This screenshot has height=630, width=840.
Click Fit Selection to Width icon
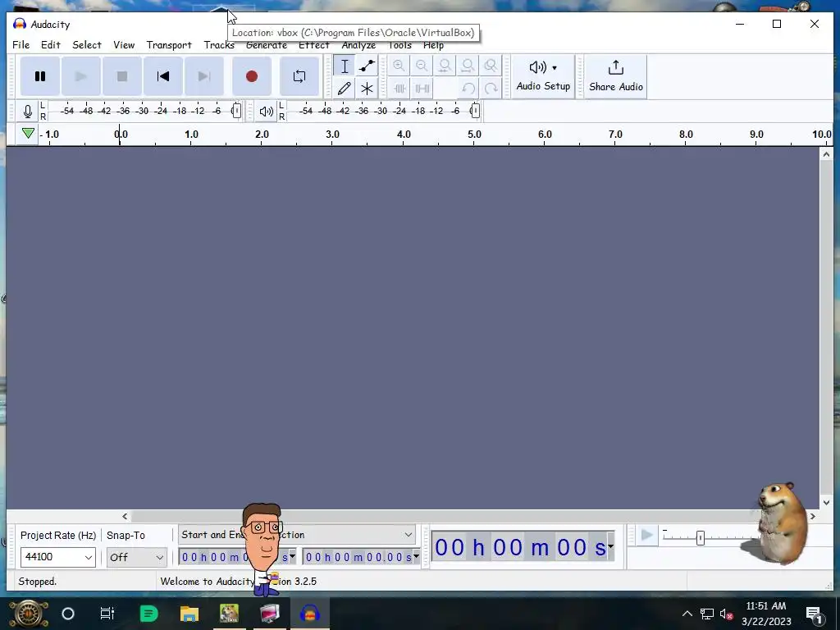[x=445, y=66]
